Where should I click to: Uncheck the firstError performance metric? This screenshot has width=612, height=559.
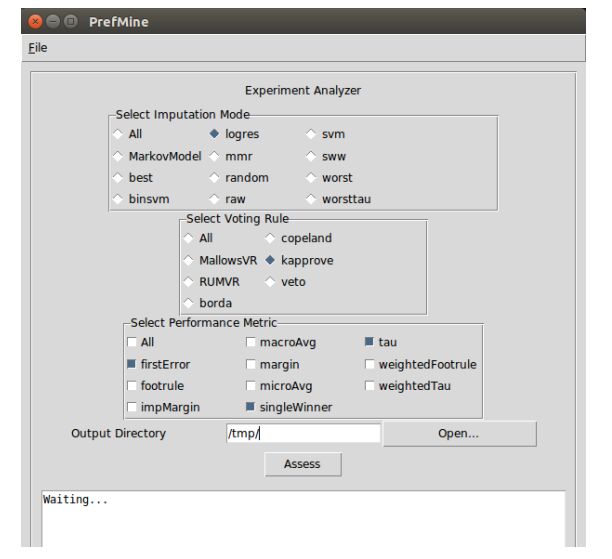[x=132, y=364]
